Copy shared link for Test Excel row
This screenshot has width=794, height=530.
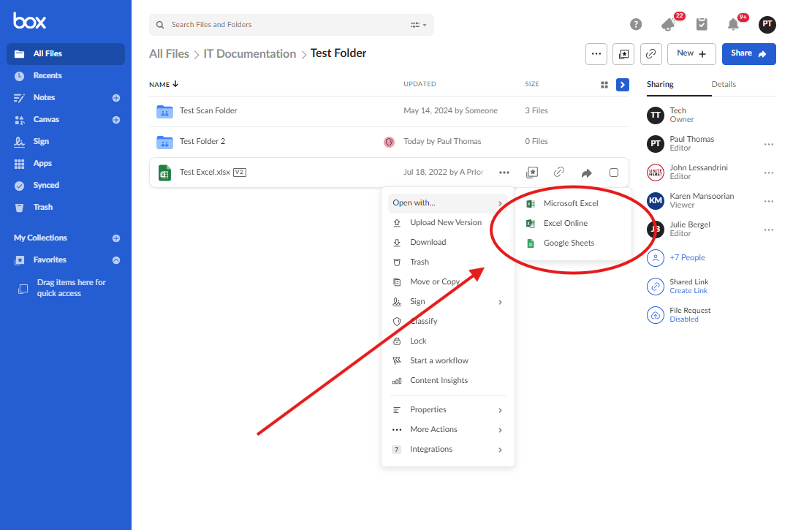(559, 172)
